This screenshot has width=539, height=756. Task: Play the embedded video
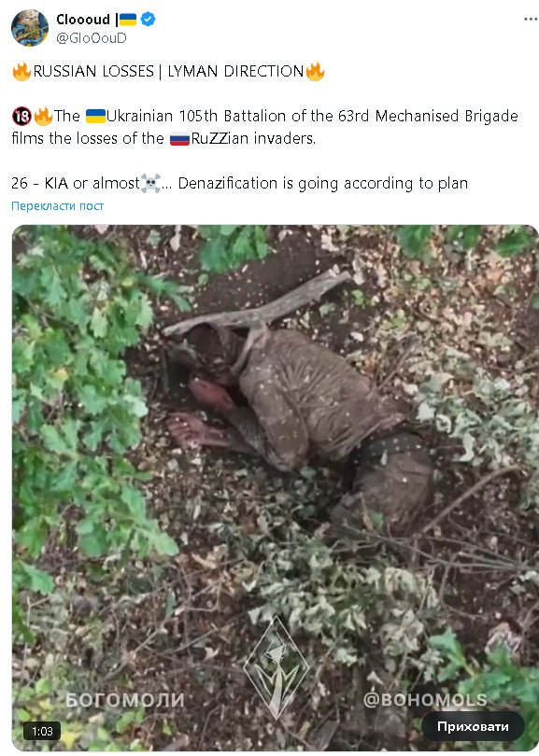tap(275, 488)
